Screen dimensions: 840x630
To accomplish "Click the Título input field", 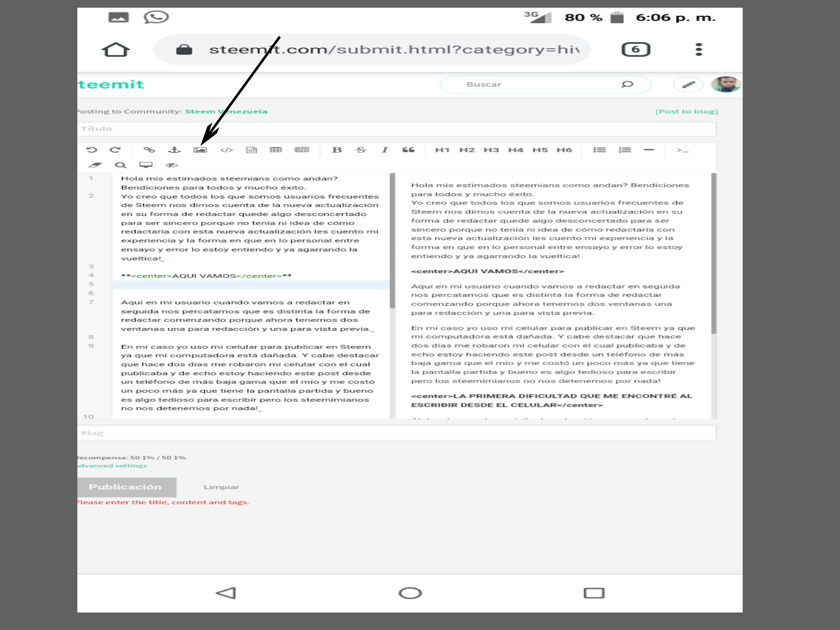I will pos(397,129).
